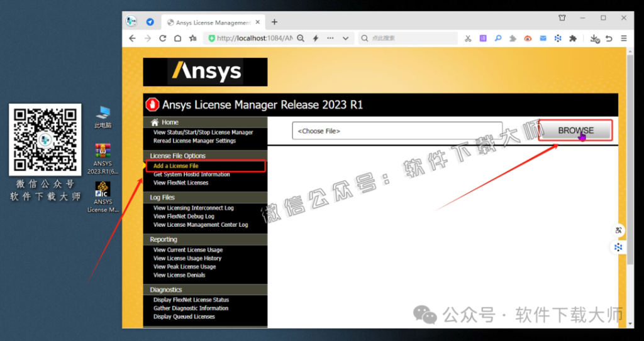Open the Weibo eye extension icon
The image size is (644, 341).
coord(528,38)
